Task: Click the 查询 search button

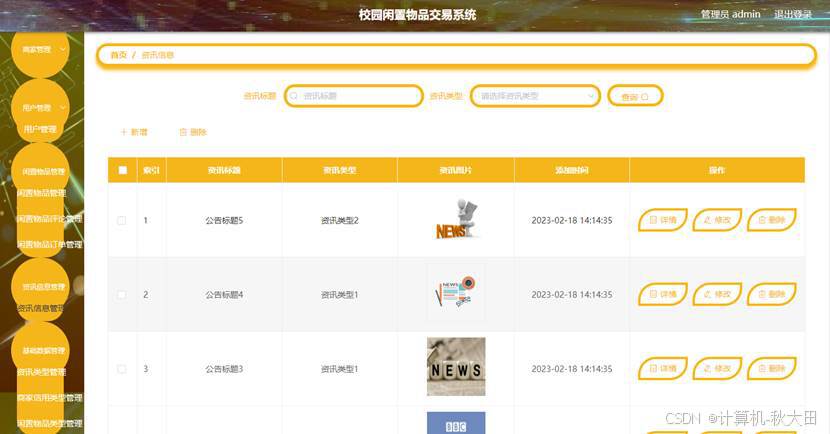Action: pos(635,96)
